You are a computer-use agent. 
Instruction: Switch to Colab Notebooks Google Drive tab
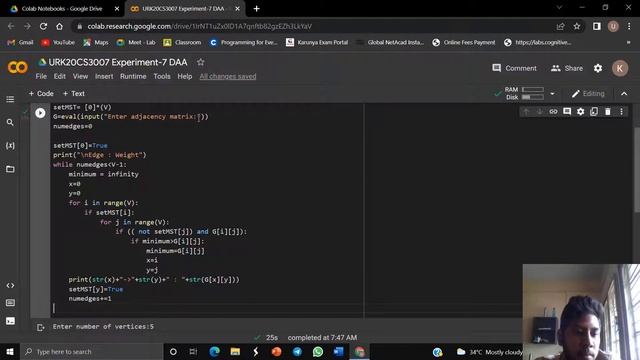click(62, 9)
